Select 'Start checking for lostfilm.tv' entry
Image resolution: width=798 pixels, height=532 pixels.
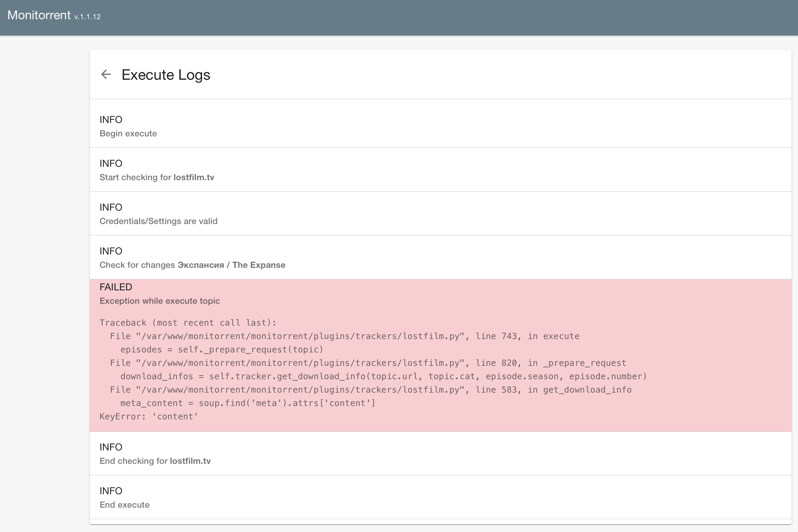[x=440, y=170]
